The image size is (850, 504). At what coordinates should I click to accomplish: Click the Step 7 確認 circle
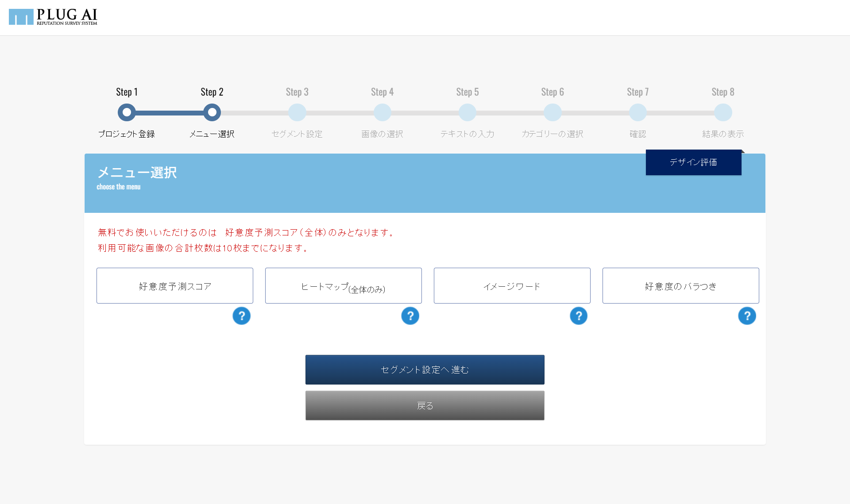[638, 112]
